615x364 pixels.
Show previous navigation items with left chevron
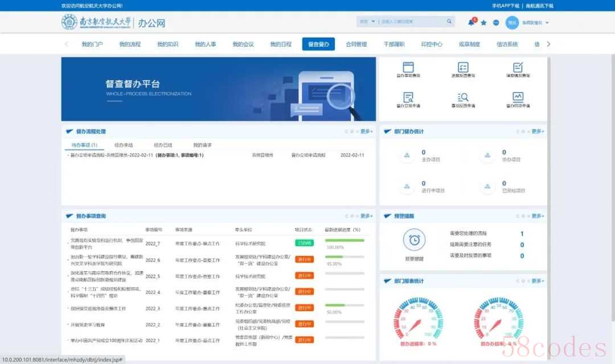[66, 44]
